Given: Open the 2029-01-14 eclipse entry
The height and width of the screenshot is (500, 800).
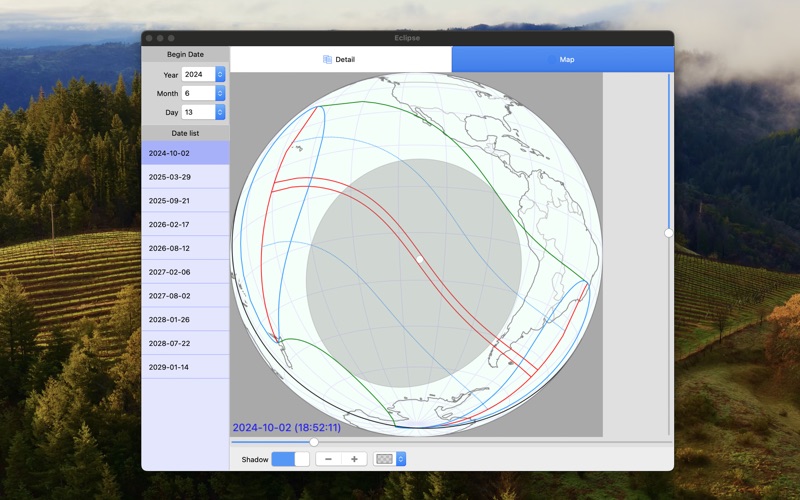Looking at the screenshot, I should [185, 367].
